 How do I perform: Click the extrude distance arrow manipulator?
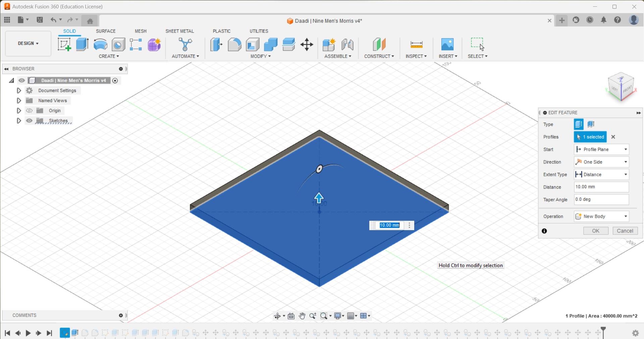[319, 198]
